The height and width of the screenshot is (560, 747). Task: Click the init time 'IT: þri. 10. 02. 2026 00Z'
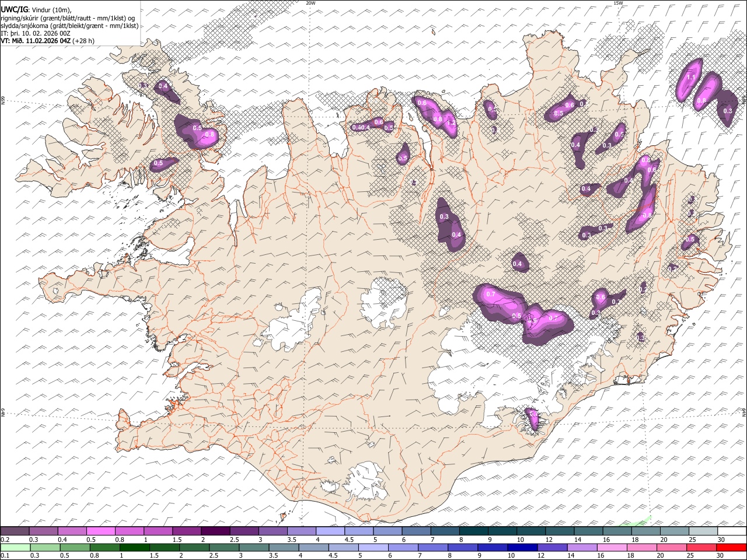(x=36, y=33)
